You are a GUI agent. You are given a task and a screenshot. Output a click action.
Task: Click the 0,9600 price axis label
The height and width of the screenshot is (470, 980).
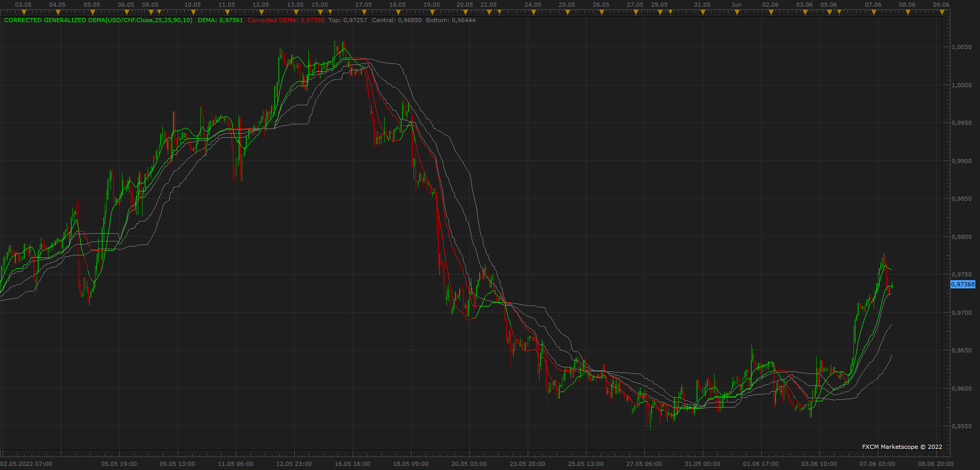(961, 388)
